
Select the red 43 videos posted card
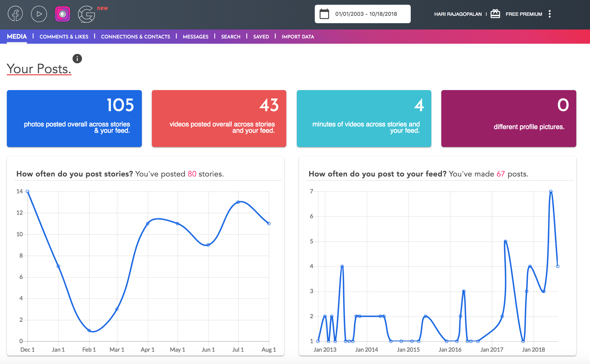219,118
